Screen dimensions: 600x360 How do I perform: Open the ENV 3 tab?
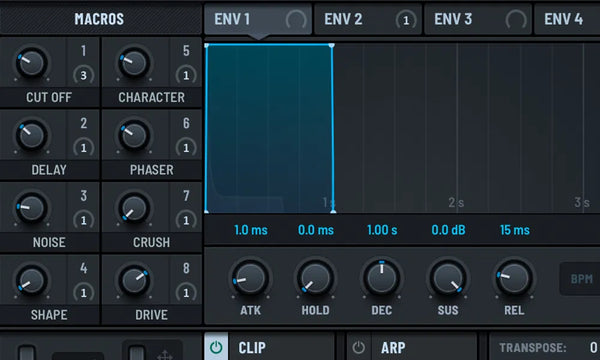pyautogui.click(x=478, y=19)
